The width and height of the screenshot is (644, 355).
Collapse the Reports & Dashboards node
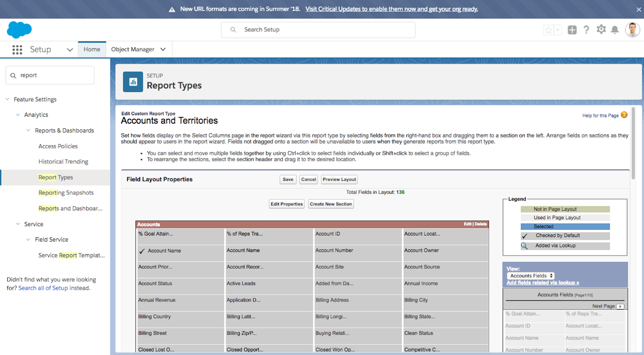pos(28,131)
